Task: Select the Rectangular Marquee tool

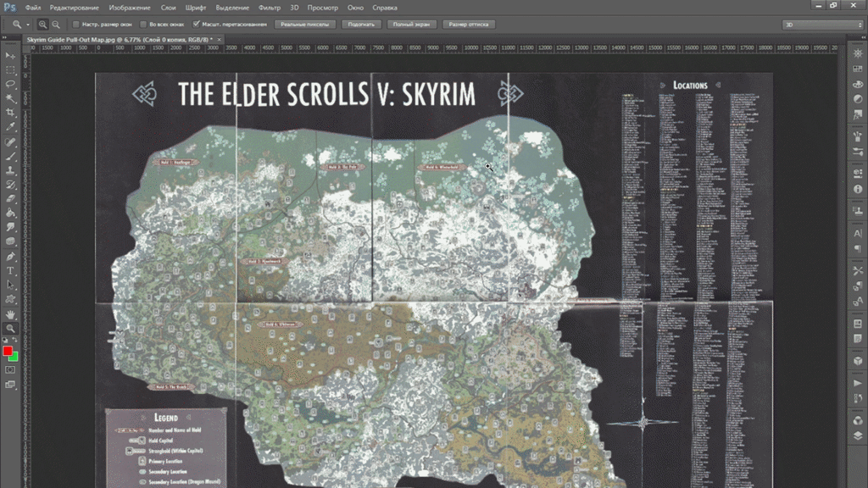Action: [x=10, y=69]
